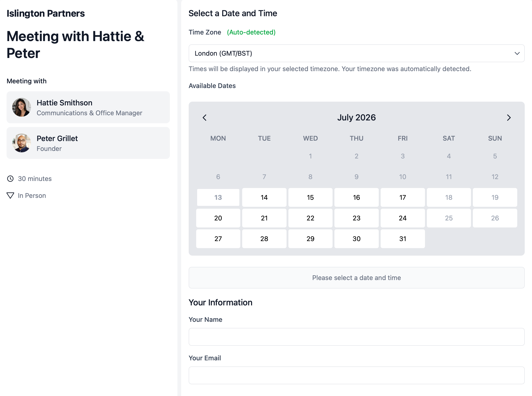This screenshot has width=532, height=396.
Task: Go to the next month arrow
Action: coord(509,117)
